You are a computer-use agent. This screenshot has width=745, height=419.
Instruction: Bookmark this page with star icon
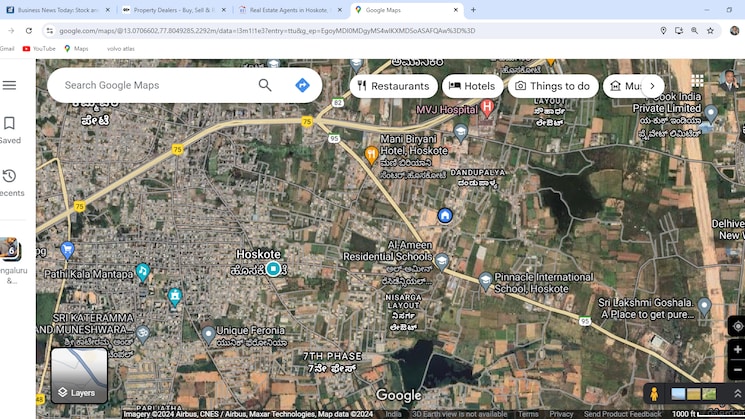710,31
